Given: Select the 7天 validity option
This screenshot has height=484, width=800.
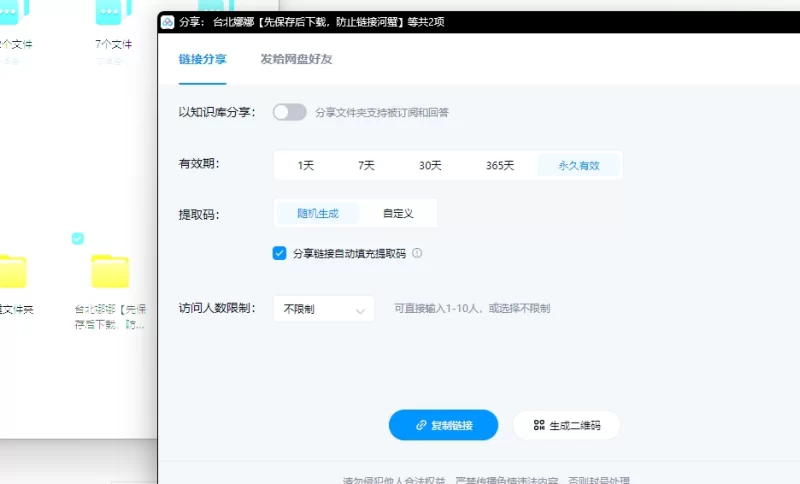Looking at the screenshot, I should pos(366,165).
